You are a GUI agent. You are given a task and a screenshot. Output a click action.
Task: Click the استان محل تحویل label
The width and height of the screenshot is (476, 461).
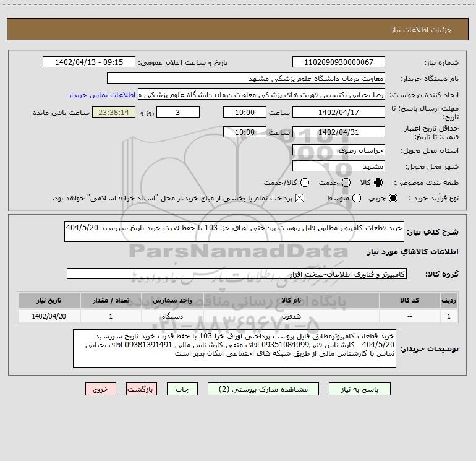(430, 151)
